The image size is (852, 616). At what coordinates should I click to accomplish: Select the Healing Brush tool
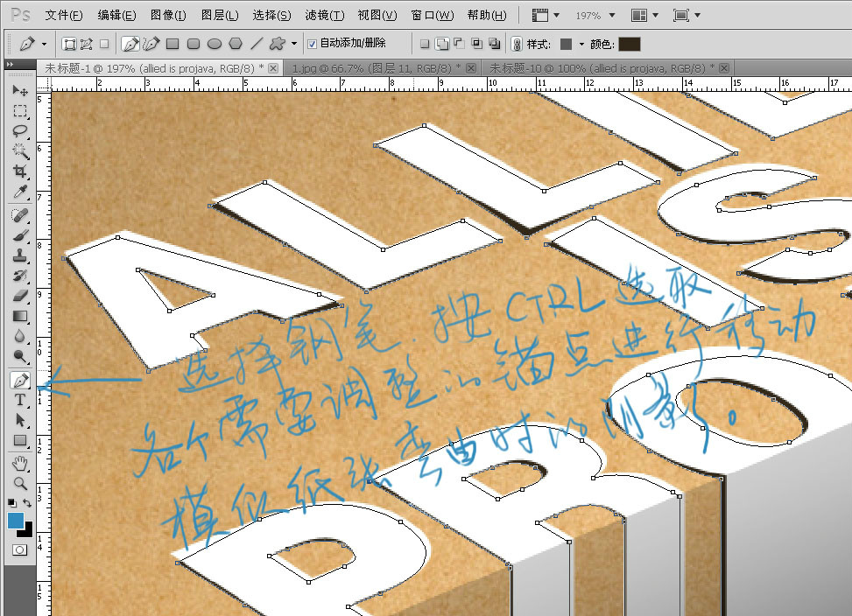click(20, 215)
